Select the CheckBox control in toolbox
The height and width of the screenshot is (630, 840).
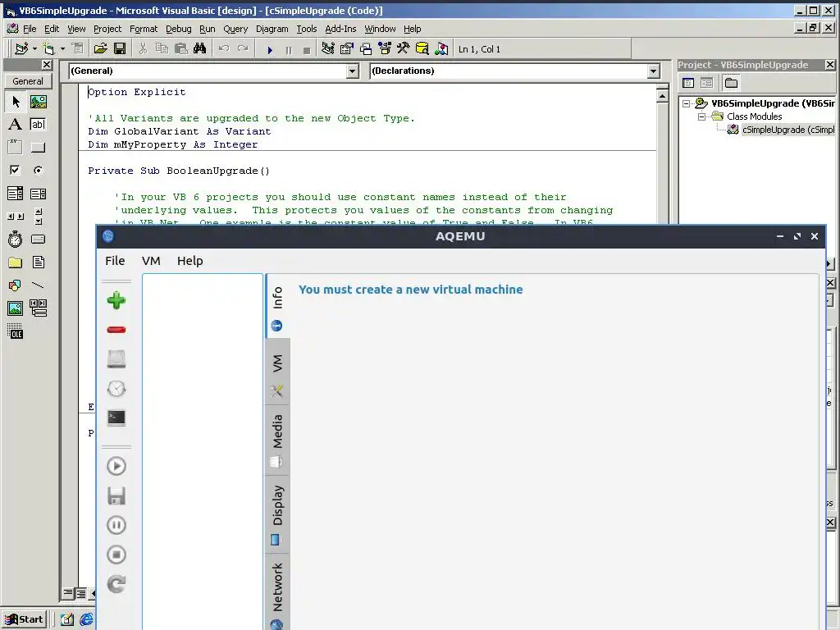pos(15,171)
